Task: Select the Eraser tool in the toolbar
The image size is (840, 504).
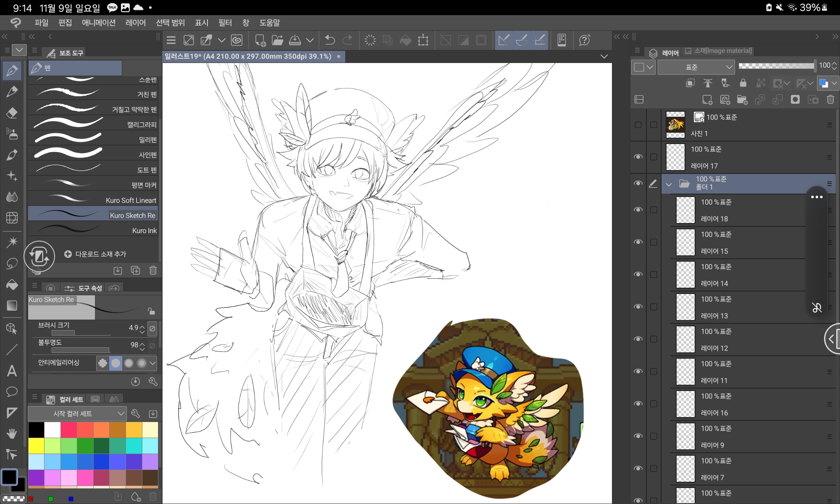Action: (12, 113)
